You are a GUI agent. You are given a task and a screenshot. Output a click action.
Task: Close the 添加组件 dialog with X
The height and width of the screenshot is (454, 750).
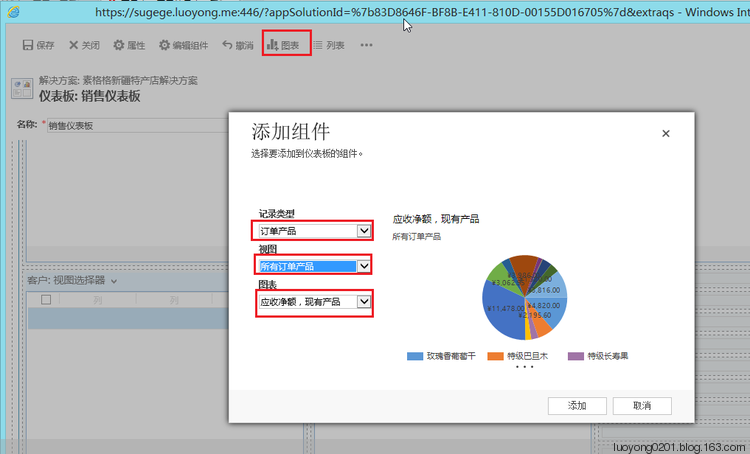666,133
